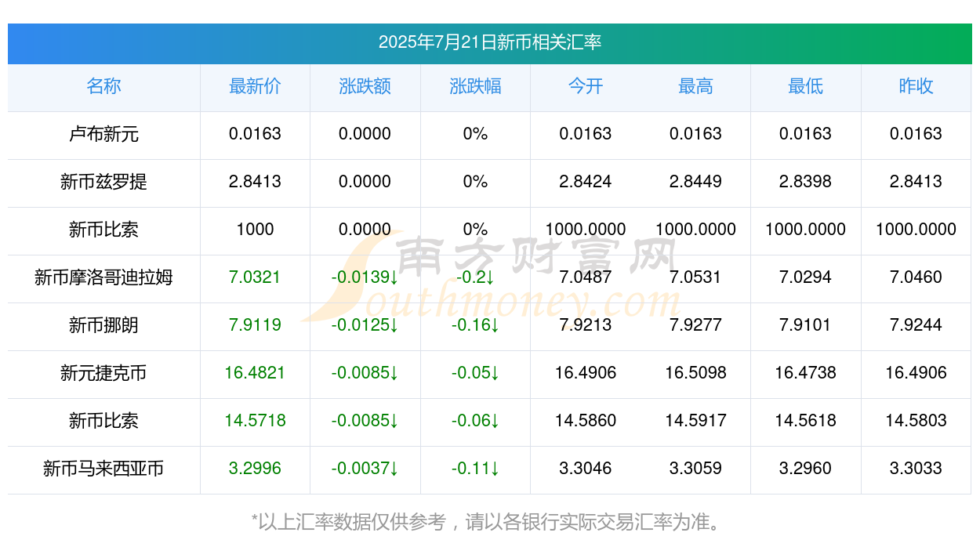This screenshot has height=547, width=980.
Task: Select the 名称 column header
Action: [x=103, y=86]
